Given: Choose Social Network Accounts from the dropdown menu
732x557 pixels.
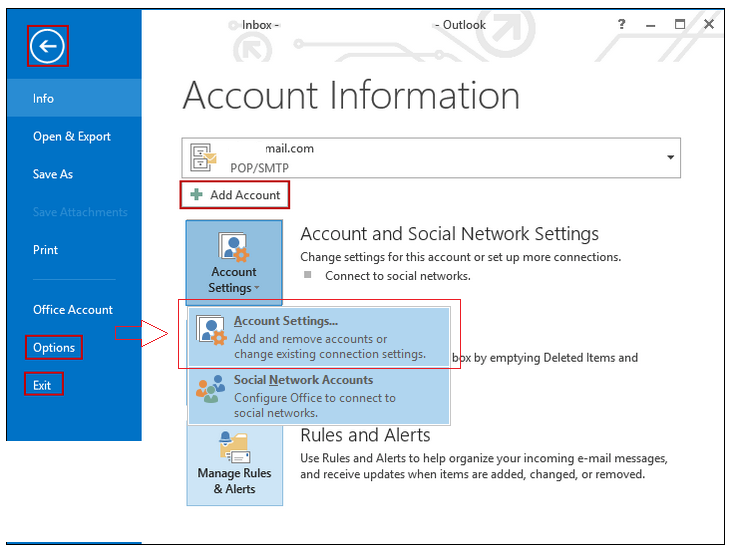Looking at the screenshot, I should [319, 395].
